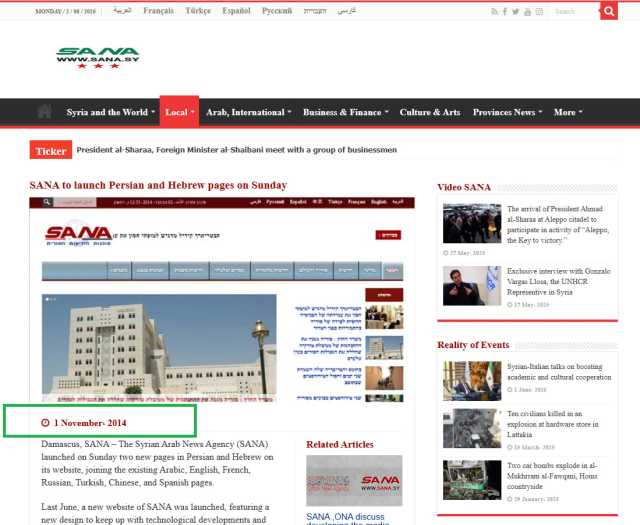
Task: Expand the Arab, International dropdown
Action: pos(248,112)
